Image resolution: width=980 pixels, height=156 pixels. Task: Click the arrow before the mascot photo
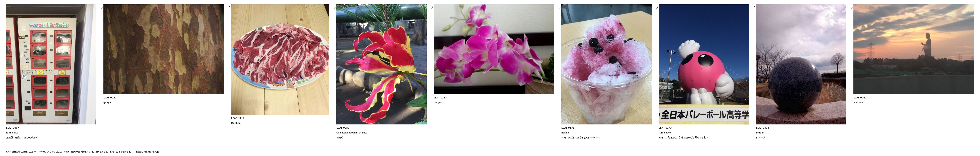pyautogui.click(x=655, y=7)
